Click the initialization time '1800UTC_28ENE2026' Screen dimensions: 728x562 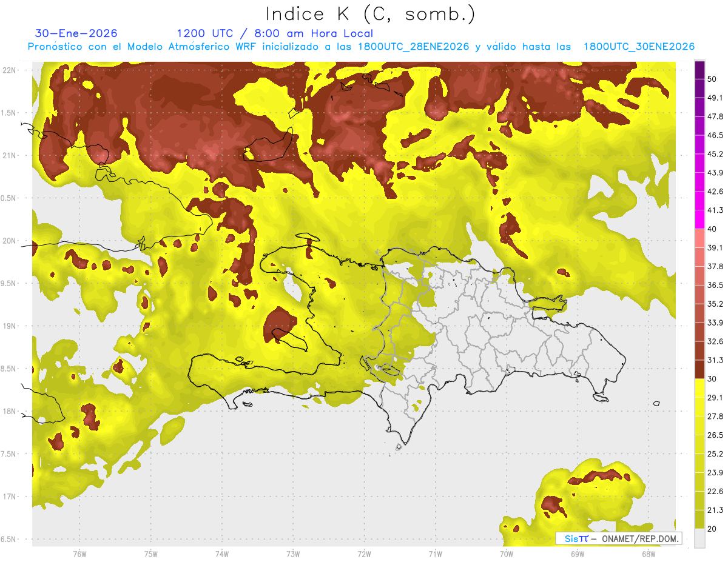point(413,47)
